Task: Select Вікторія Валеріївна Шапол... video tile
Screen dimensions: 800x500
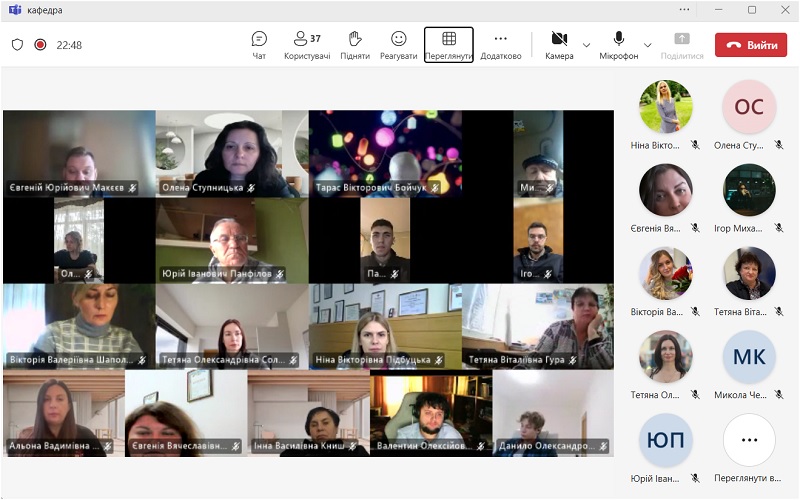Action: click(x=80, y=327)
